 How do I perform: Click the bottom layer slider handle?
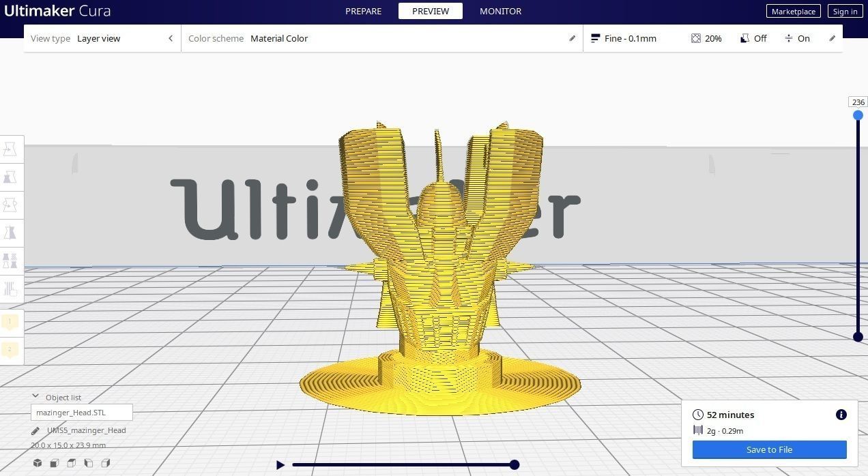[x=858, y=337]
